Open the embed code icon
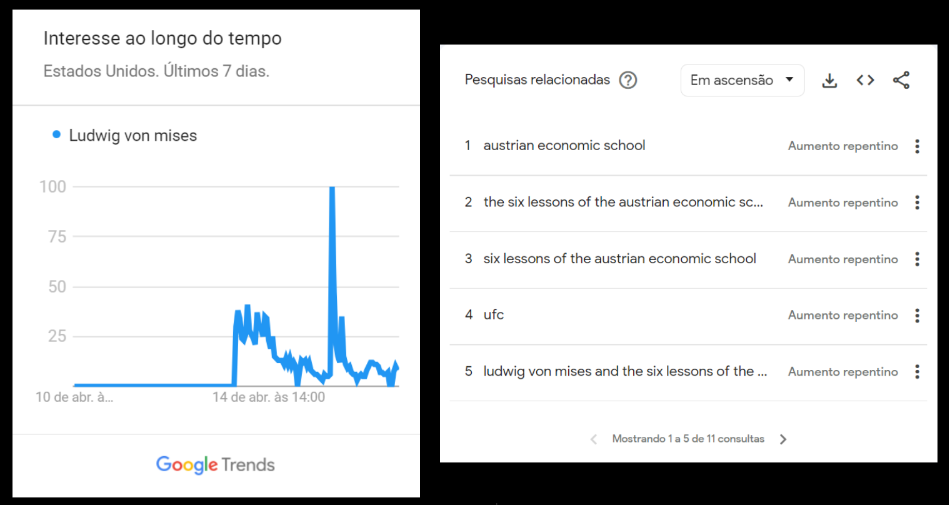 click(865, 81)
